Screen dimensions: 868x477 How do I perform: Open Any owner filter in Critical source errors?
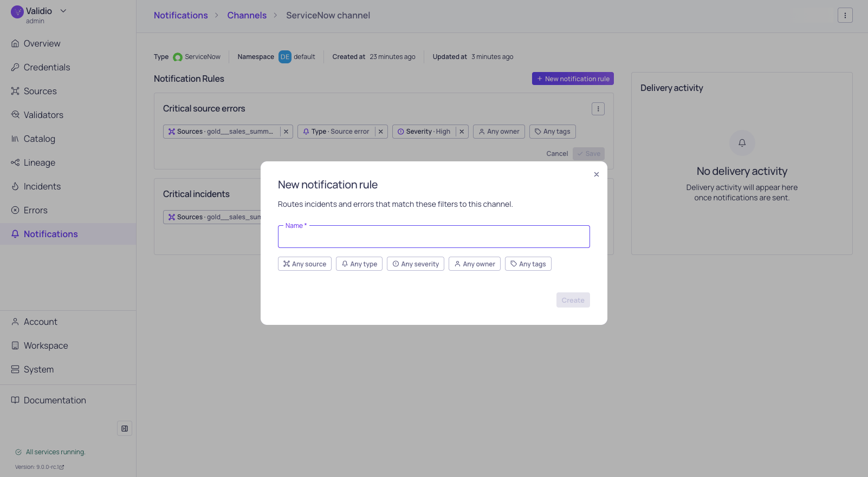[x=499, y=132]
